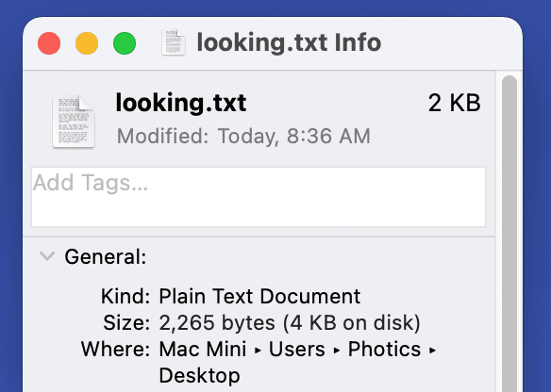The height and width of the screenshot is (392, 551).
Task: Collapse the General section chevron
Action: coord(47,255)
